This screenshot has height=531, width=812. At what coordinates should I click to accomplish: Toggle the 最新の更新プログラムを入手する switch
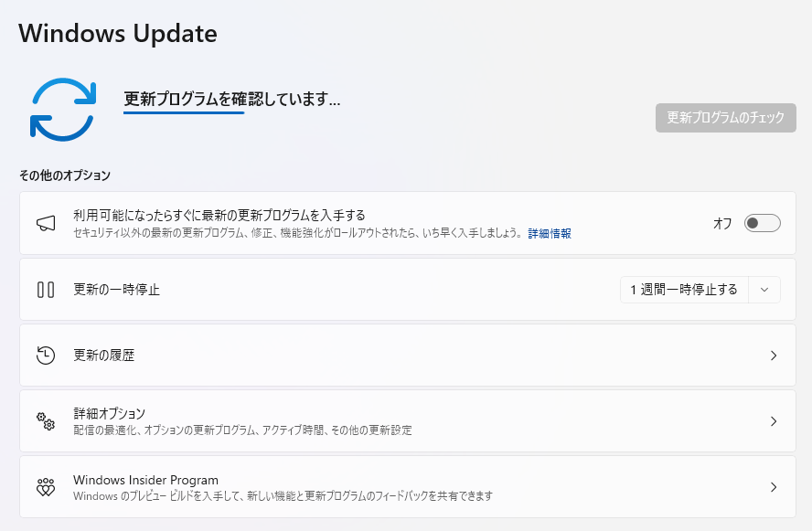tap(763, 223)
